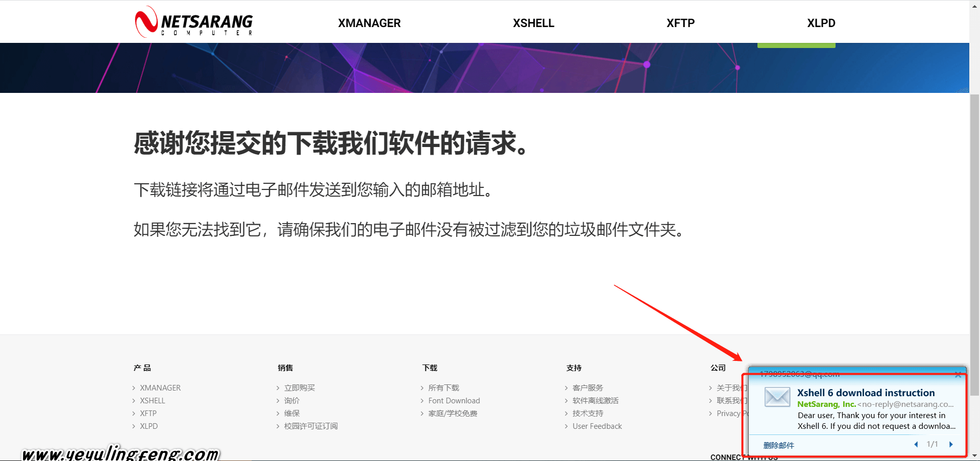This screenshot has height=461, width=980.
Task: Close the QQ mail notification popup
Action: coord(958,375)
